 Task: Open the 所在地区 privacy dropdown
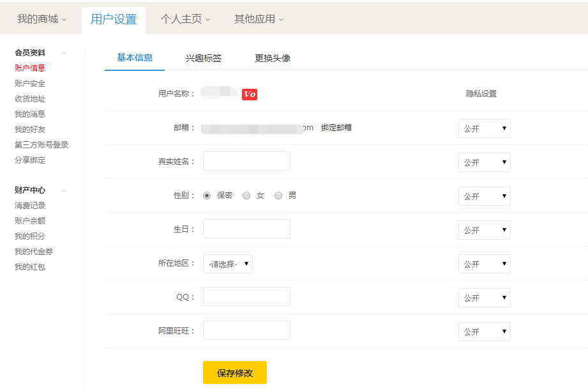coord(484,264)
